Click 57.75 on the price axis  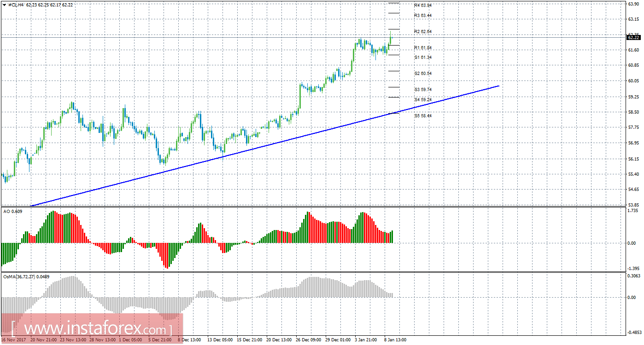pos(633,128)
